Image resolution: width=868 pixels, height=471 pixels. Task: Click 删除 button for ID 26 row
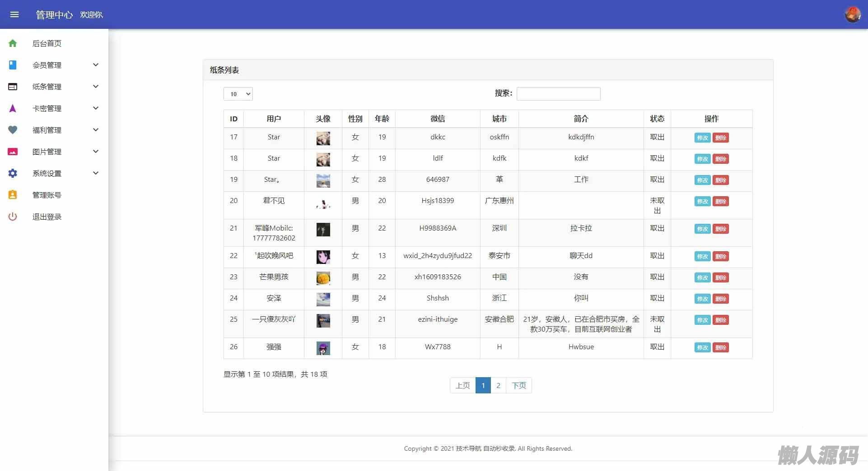pos(721,347)
